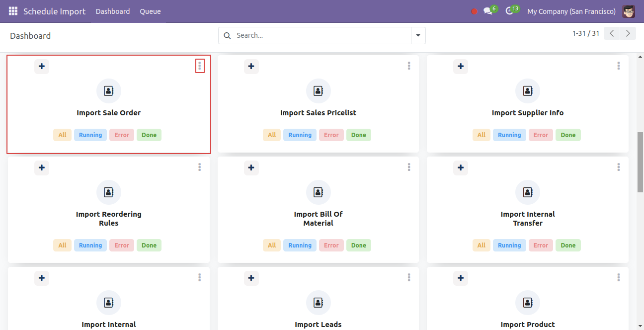644x330 pixels.
Task: Show Error imports for Import Bill Of Material
Action: click(x=331, y=246)
